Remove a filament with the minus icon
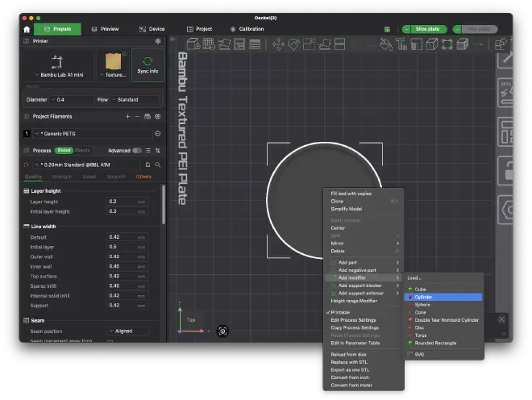Image resolution: width=532 pixels, height=400 pixels. [x=137, y=116]
